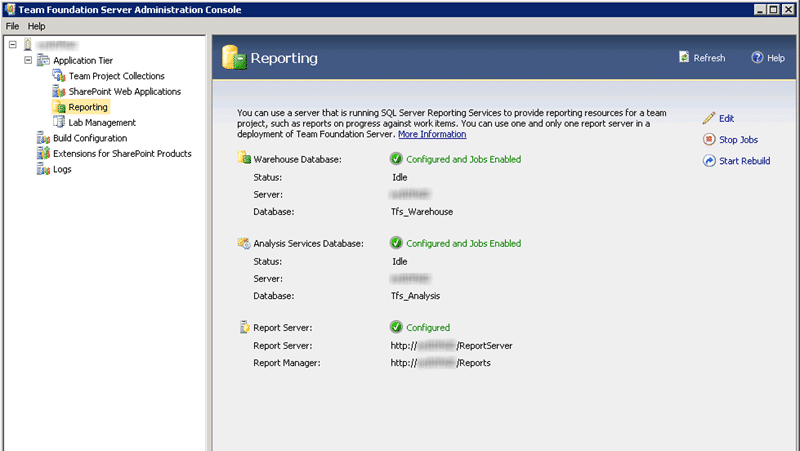Open the Help menu
This screenshot has height=451, width=800.
[x=36, y=26]
